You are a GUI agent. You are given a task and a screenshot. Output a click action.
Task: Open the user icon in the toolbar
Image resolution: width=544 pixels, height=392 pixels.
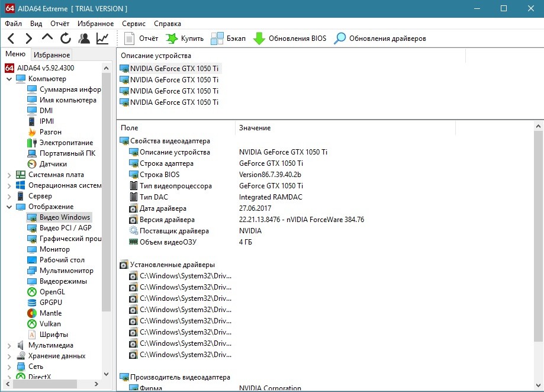(84, 38)
